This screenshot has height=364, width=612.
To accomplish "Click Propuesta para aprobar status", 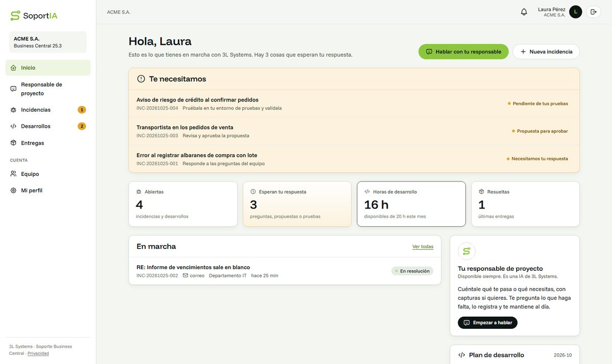I will pos(540,131).
